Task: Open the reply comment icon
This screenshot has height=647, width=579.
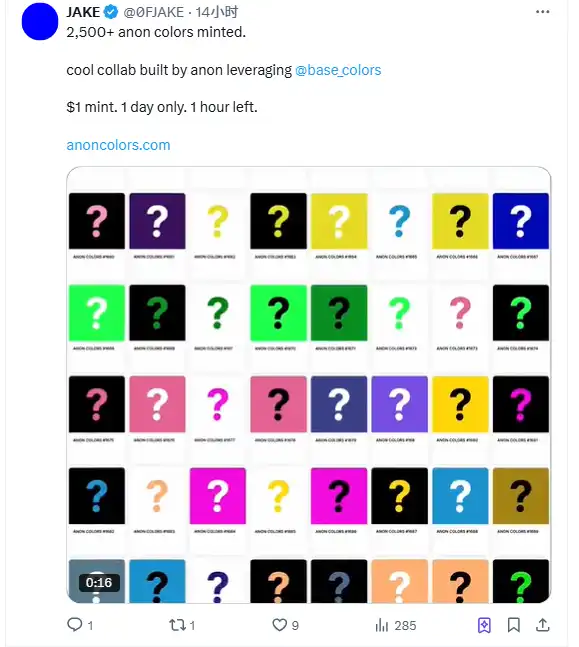Action: (x=75, y=625)
